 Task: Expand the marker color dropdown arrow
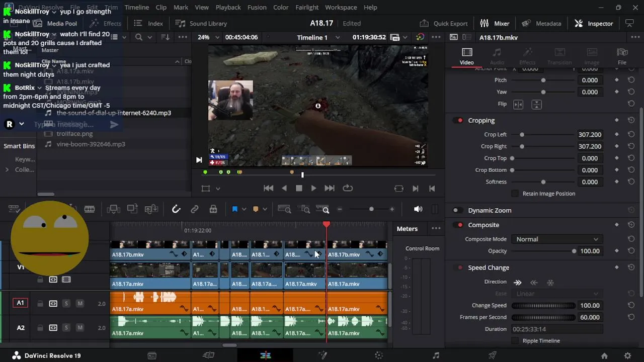coord(265,209)
